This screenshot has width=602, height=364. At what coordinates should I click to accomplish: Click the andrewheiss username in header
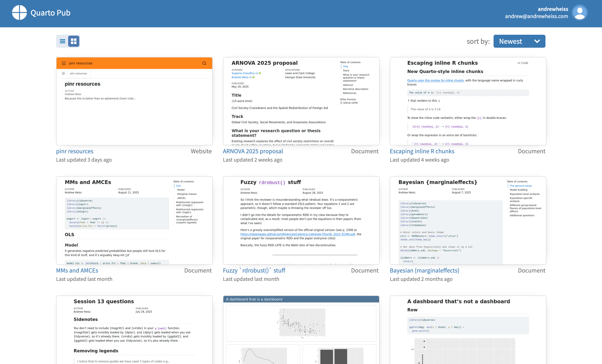553,9
